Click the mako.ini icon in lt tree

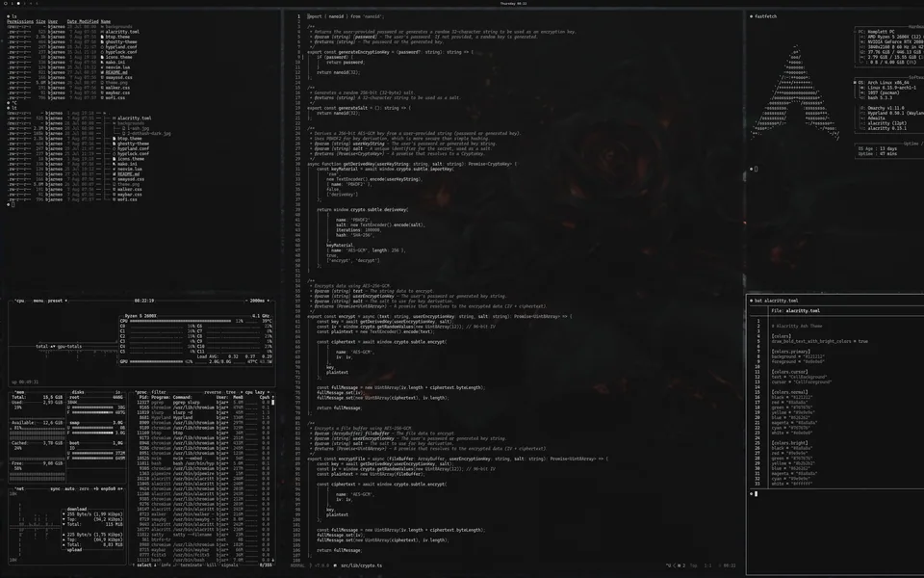tap(115, 164)
